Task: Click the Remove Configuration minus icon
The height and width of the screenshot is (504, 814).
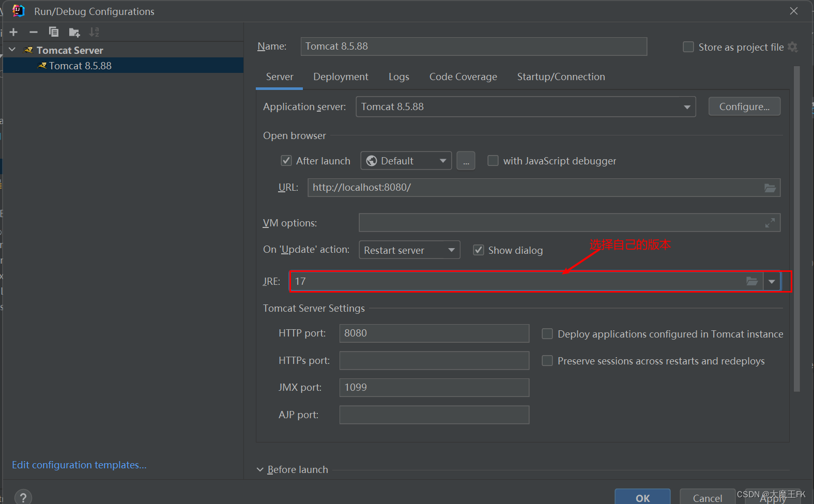Action: point(34,32)
